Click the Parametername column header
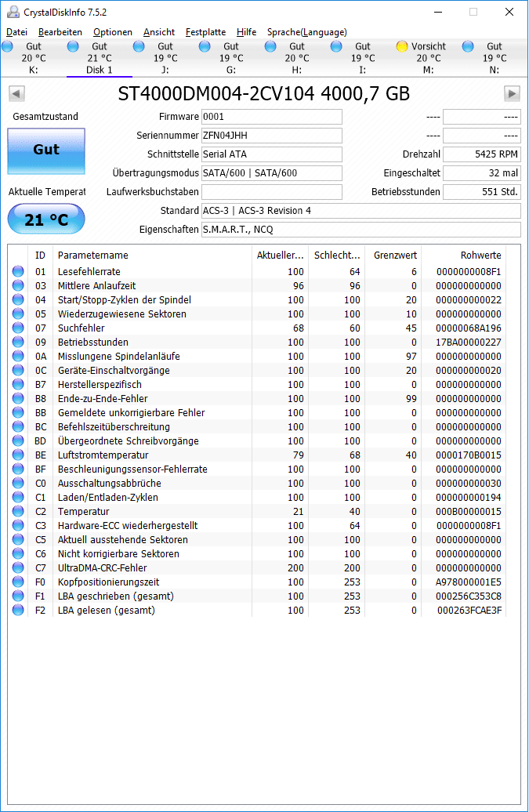The image size is (529, 812). coord(153,256)
